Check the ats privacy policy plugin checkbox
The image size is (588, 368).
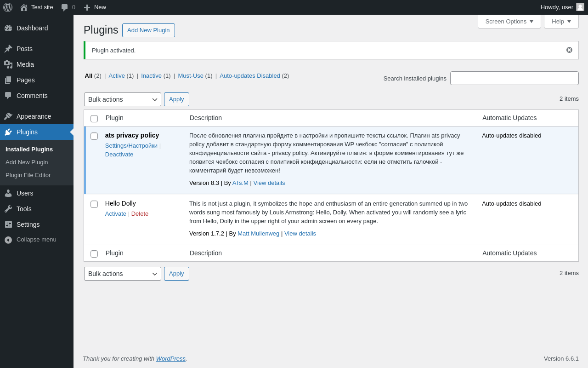tap(94, 136)
